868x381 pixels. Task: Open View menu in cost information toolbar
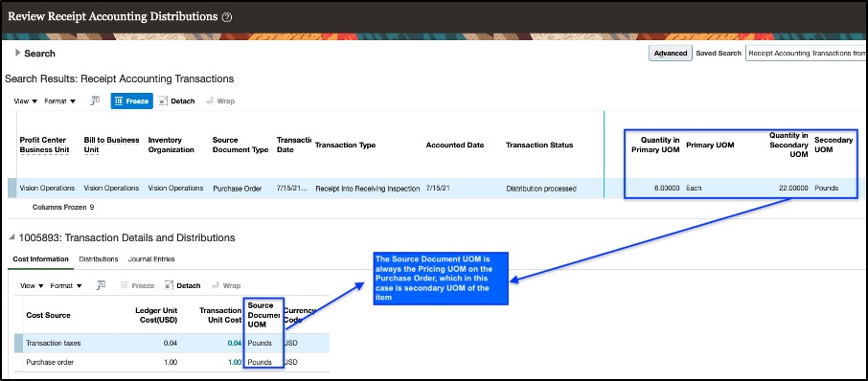point(32,286)
